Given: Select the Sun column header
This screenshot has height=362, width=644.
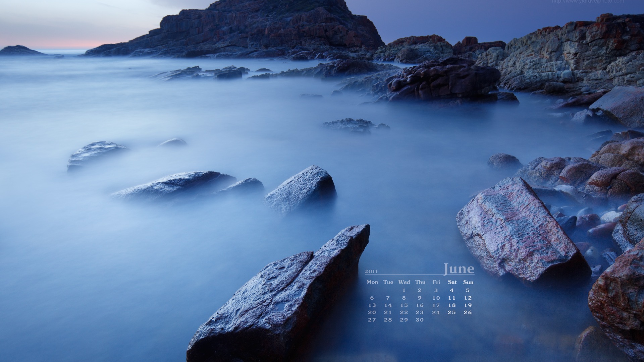Looking at the screenshot, I should 468,282.
